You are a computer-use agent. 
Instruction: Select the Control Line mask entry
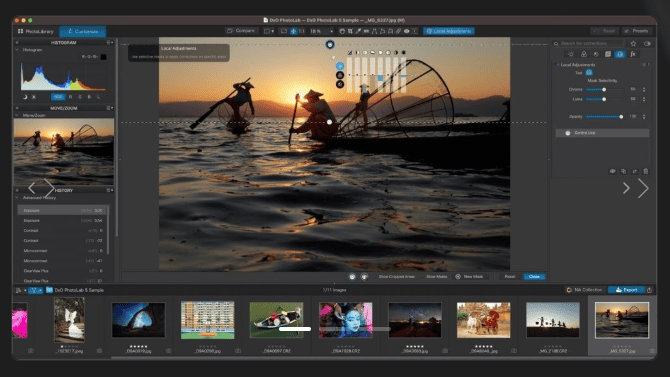pyautogui.click(x=602, y=133)
